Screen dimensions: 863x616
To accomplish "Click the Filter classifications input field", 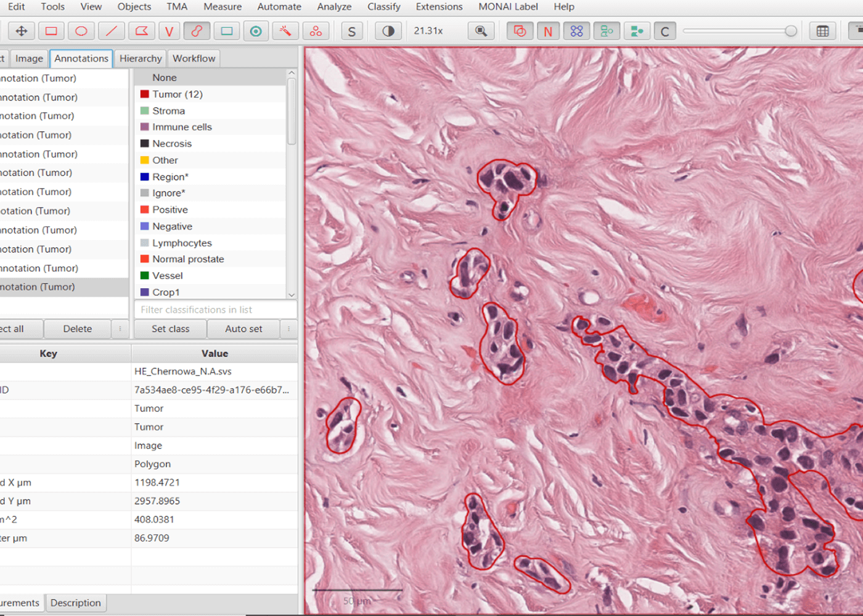I will (x=215, y=309).
